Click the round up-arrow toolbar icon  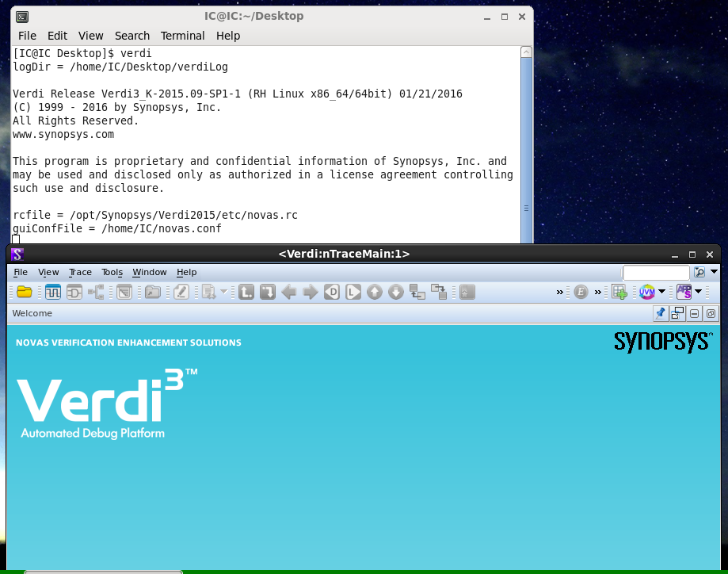(374, 292)
